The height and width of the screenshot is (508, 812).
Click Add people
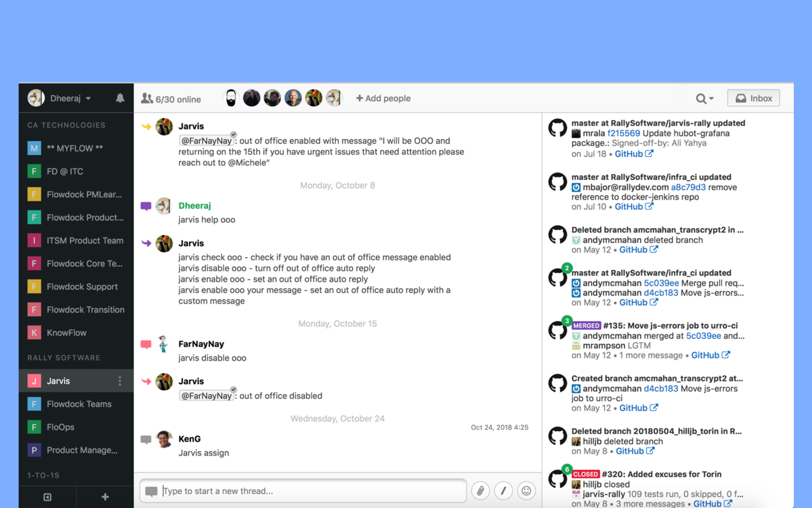coord(383,98)
